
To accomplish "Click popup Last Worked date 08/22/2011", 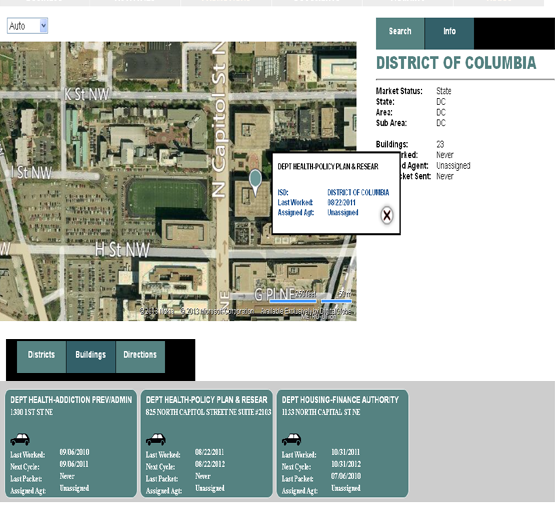I will click(342, 202).
